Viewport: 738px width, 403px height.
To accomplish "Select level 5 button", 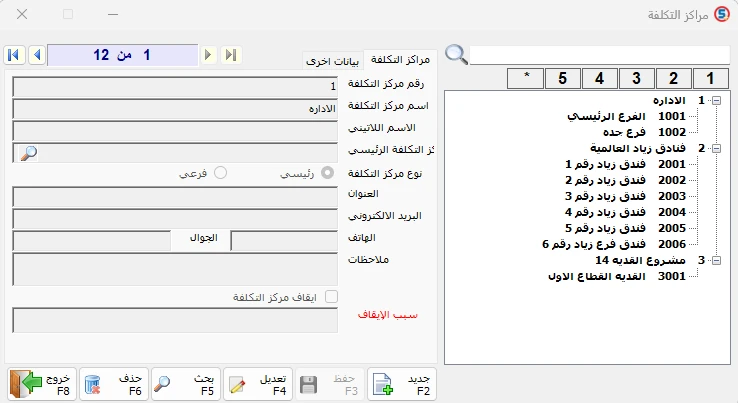I will pos(562,78).
